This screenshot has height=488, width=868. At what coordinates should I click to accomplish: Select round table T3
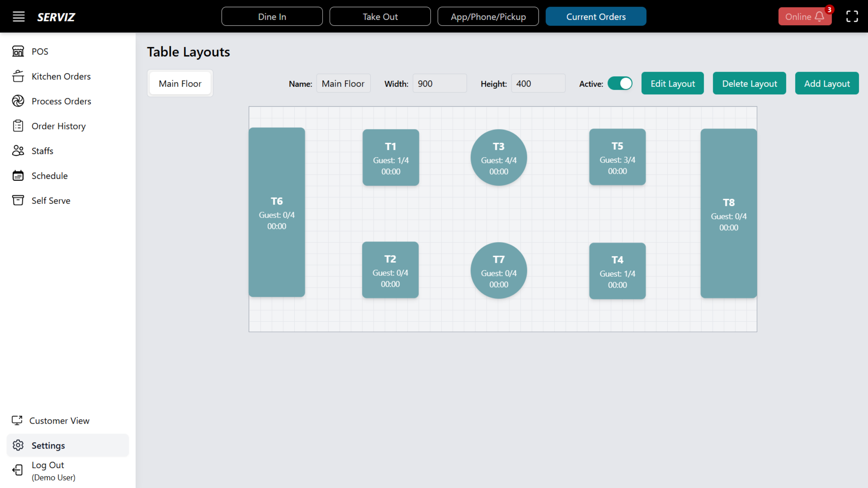[x=498, y=158]
